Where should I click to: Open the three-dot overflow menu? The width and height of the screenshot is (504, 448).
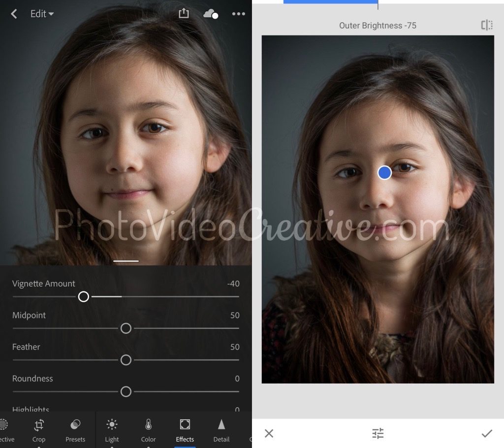point(239,14)
